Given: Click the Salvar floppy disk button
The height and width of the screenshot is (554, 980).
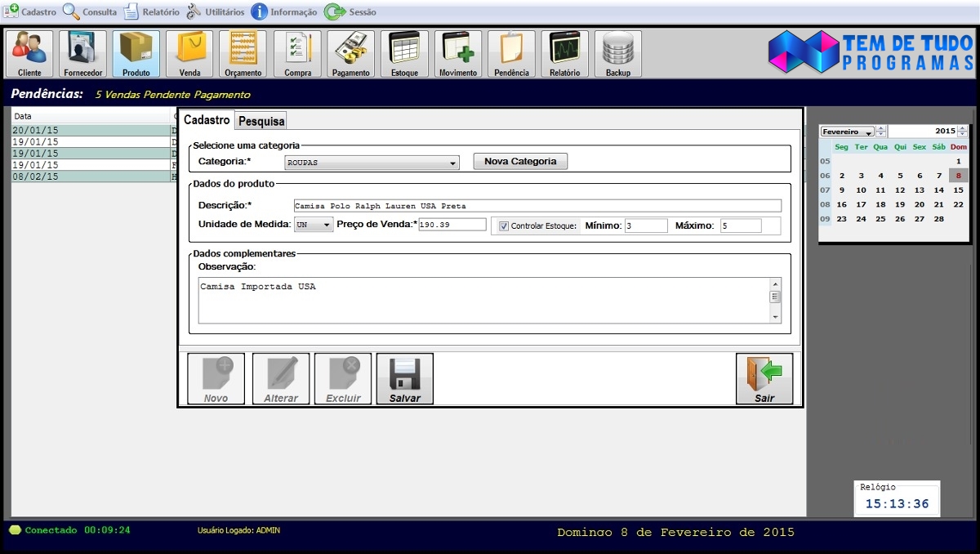Looking at the screenshot, I should click(405, 379).
